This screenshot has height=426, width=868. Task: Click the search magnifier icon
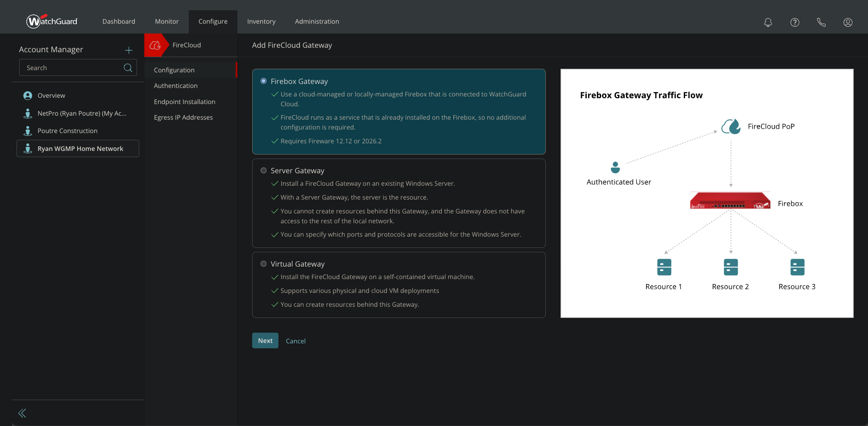click(x=128, y=68)
